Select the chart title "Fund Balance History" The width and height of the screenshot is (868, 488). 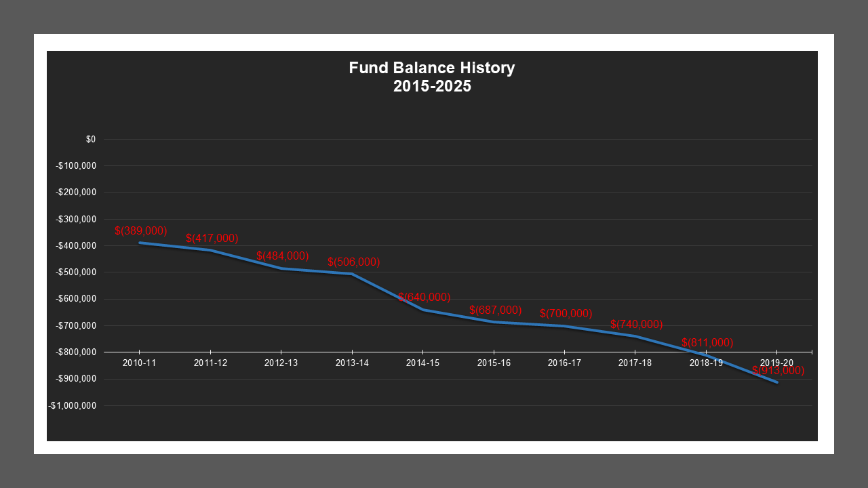click(431, 68)
